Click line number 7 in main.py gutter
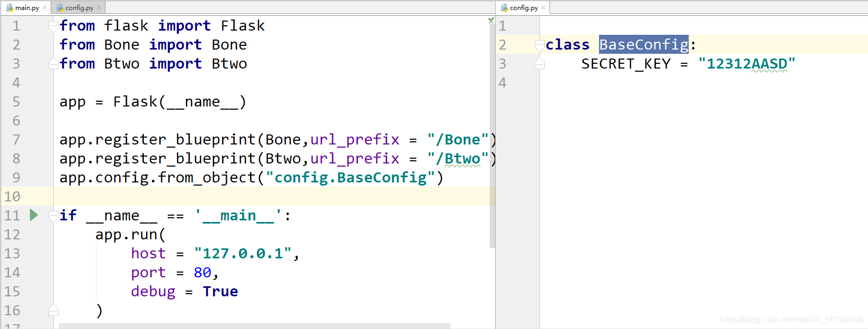Viewport: 868px width, 329px height. (16, 140)
